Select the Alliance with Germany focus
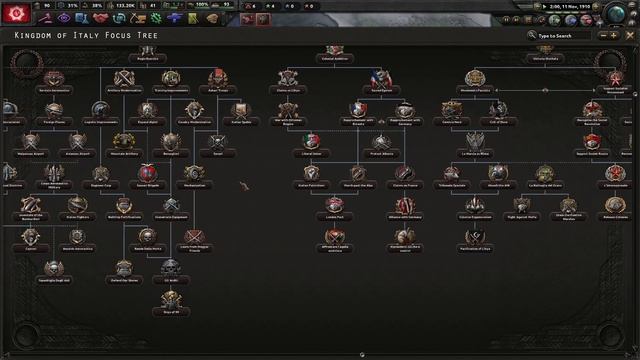Viewport: 640px width, 360px height. 405,209
